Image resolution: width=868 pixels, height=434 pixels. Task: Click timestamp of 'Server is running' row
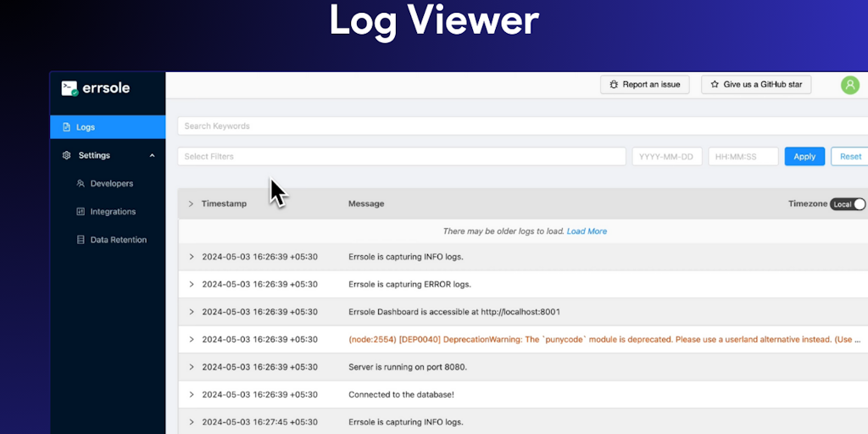(x=259, y=367)
